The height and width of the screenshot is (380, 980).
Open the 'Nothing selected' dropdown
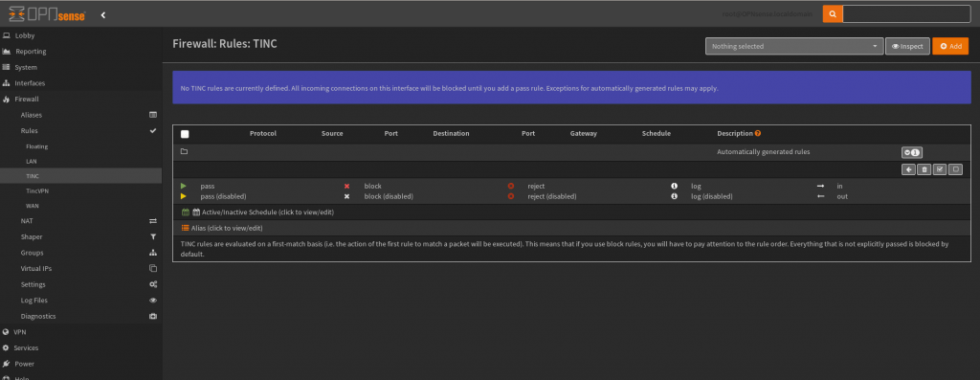[x=794, y=46]
